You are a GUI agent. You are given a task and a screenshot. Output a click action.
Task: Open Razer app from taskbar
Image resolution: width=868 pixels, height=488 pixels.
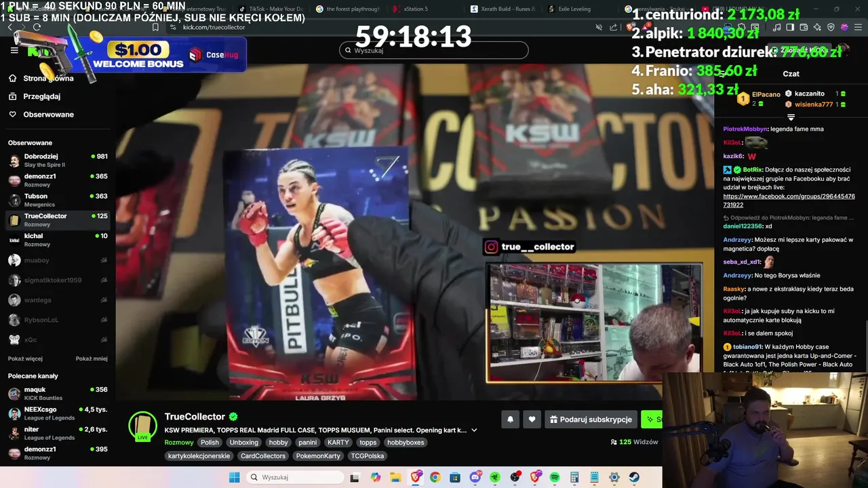[495, 477]
